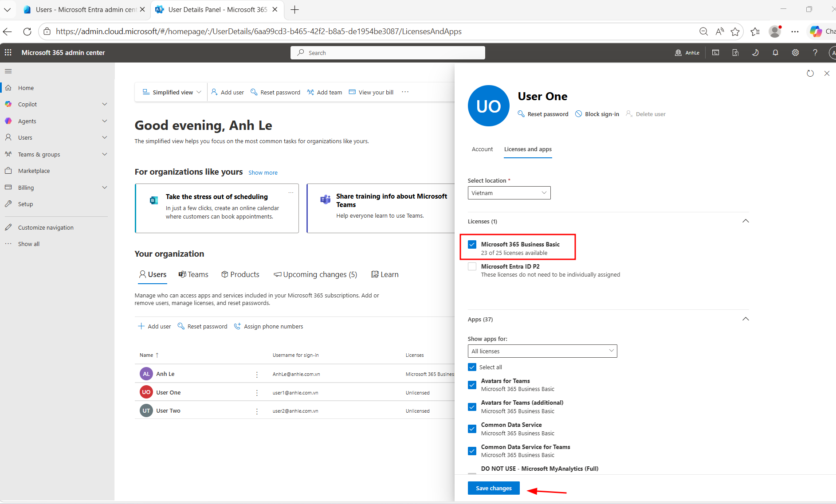Expand the Agents navigation group
This screenshot has width=836, height=504.
(x=105, y=121)
